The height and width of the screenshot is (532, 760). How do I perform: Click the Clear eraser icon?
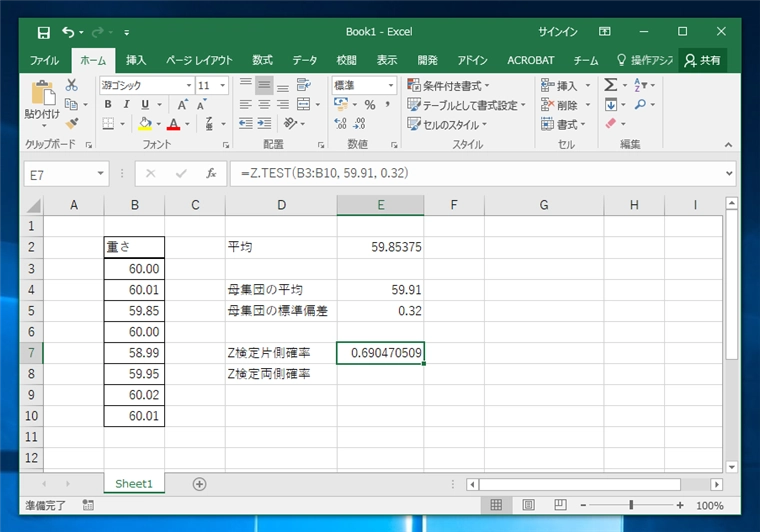[611, 124]
